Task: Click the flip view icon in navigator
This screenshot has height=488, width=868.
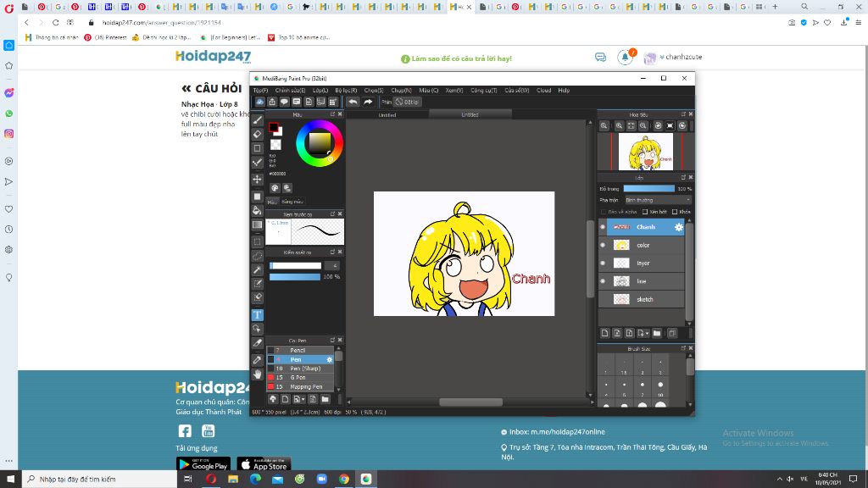Action: click(x=670, y=125)
